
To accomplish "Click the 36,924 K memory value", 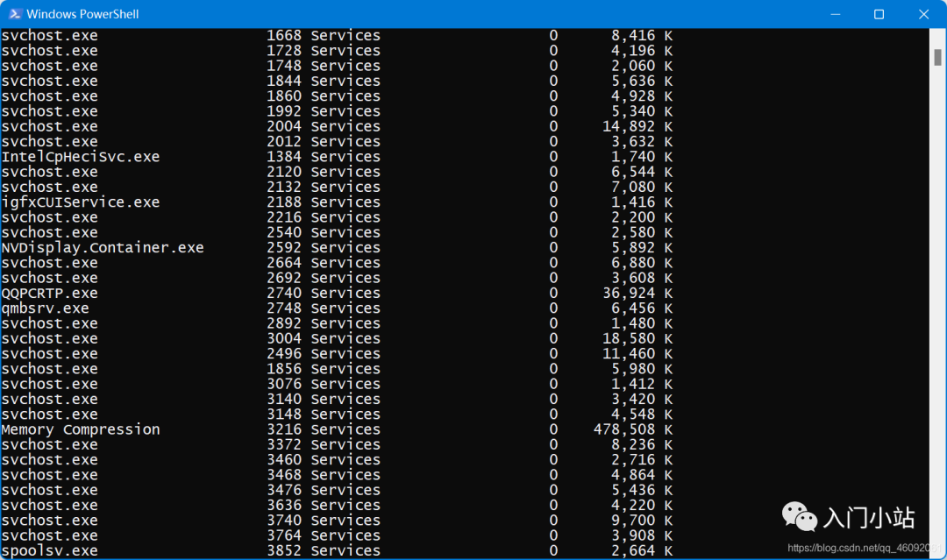I will pyautogui.click(x=637, y=294).
